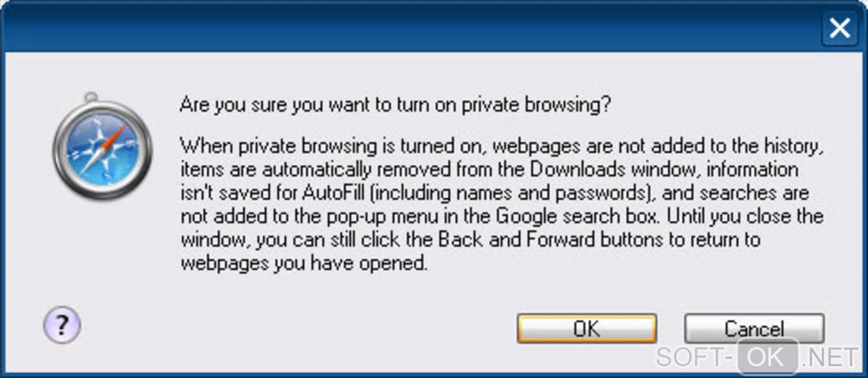Screen dimensions: 868x378
Task: Click the 'Until you close the' sentence start
Action: coord(745,217)
